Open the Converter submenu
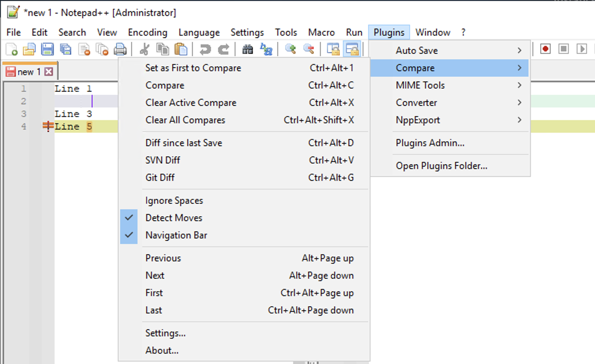The width and height of the screenshot is (595, 364). click(416, 102)
